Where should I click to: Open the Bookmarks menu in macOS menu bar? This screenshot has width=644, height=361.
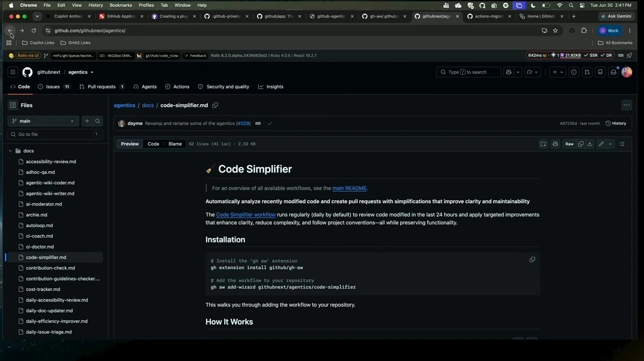(x=121, y=5)
